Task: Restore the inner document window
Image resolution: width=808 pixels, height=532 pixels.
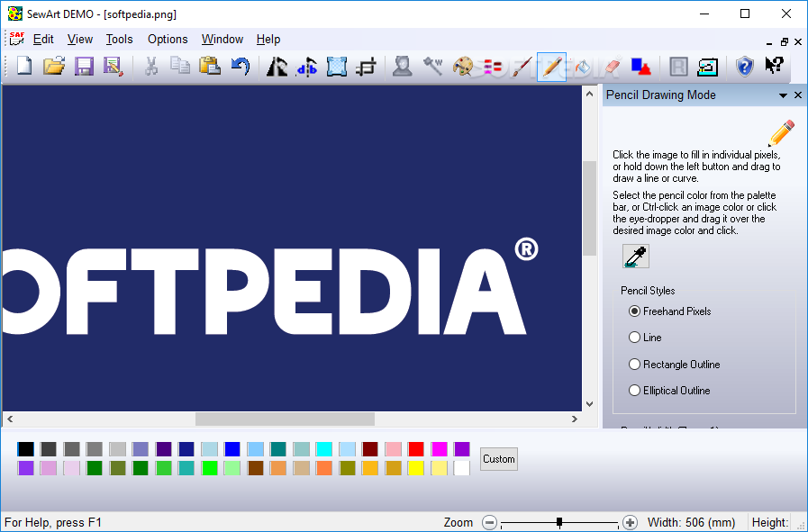Action: [x=785, y=42]
